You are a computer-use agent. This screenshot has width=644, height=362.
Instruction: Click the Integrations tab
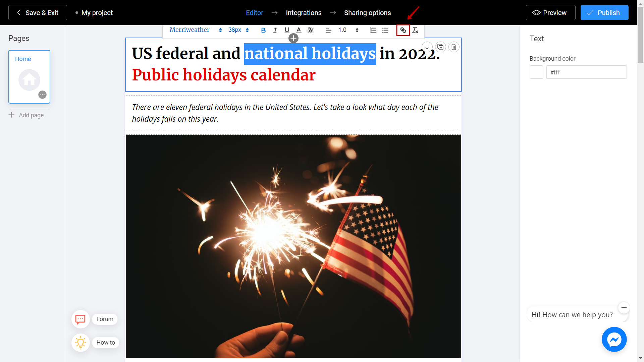(x=304, y=12)
